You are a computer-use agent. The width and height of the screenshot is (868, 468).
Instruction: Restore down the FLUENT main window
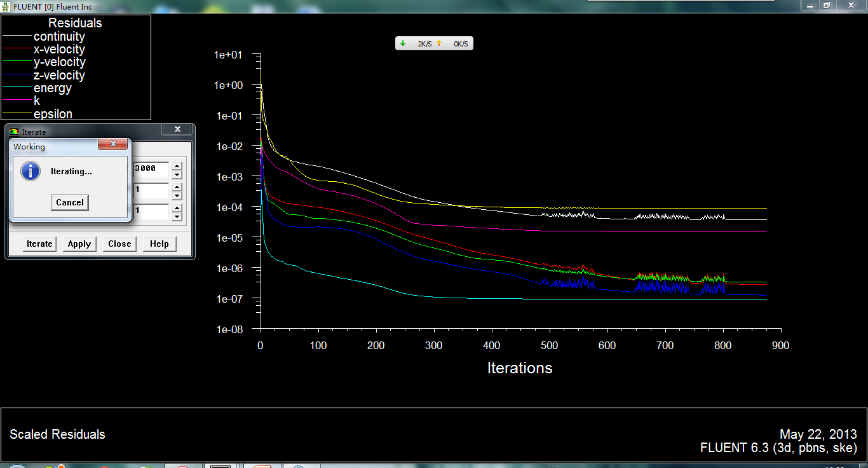[826, 5]
